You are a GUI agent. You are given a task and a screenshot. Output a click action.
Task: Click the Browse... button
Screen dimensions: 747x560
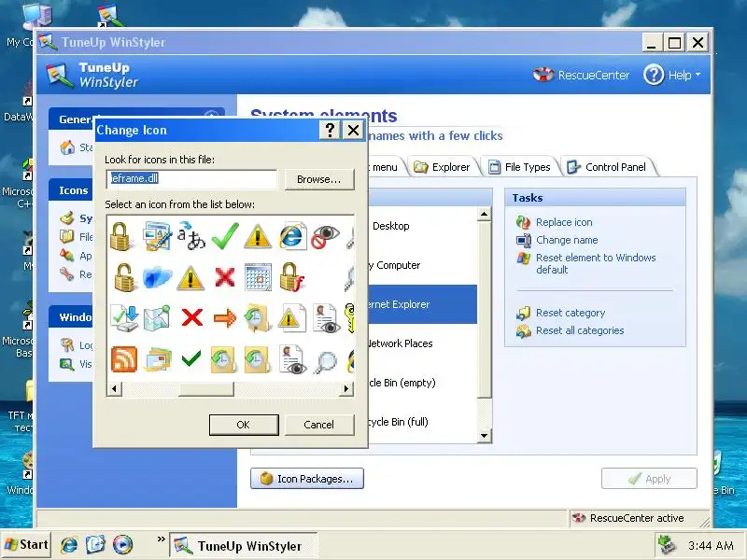tap(319, 179)
